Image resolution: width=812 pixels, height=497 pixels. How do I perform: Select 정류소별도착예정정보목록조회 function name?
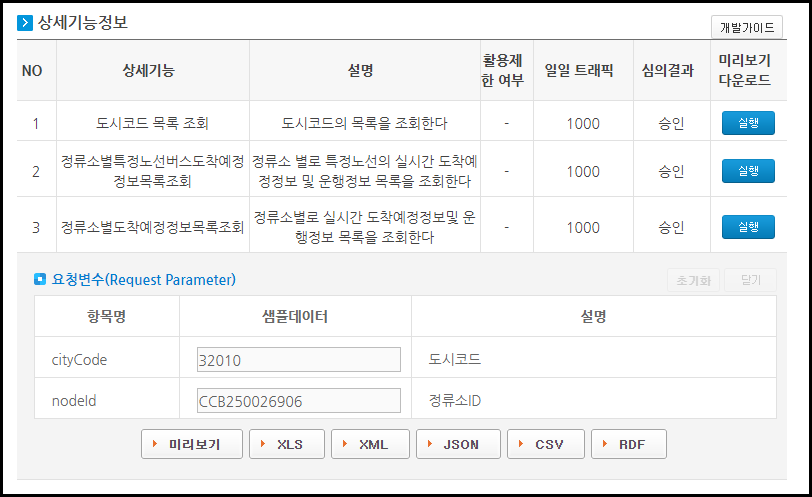(152, 227)
